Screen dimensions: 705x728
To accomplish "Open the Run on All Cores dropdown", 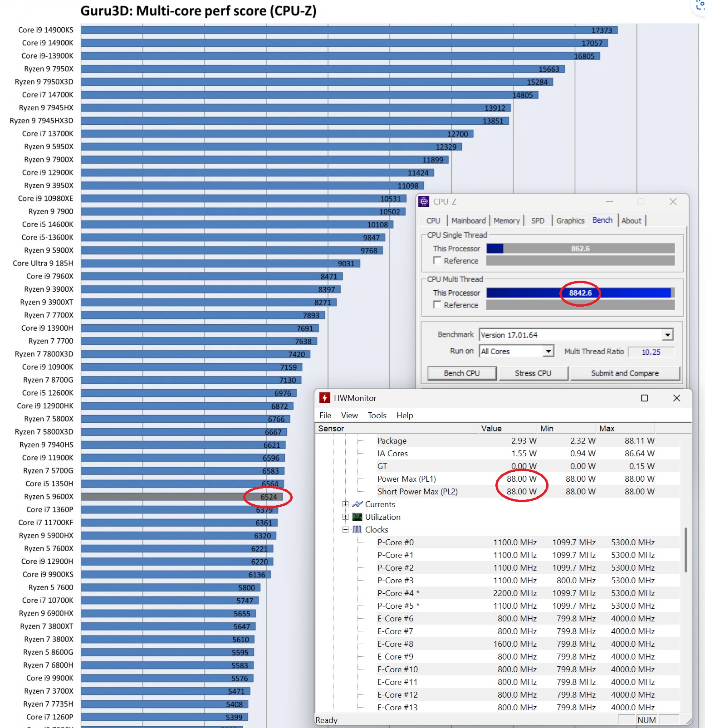I will (x=548, y=351).
